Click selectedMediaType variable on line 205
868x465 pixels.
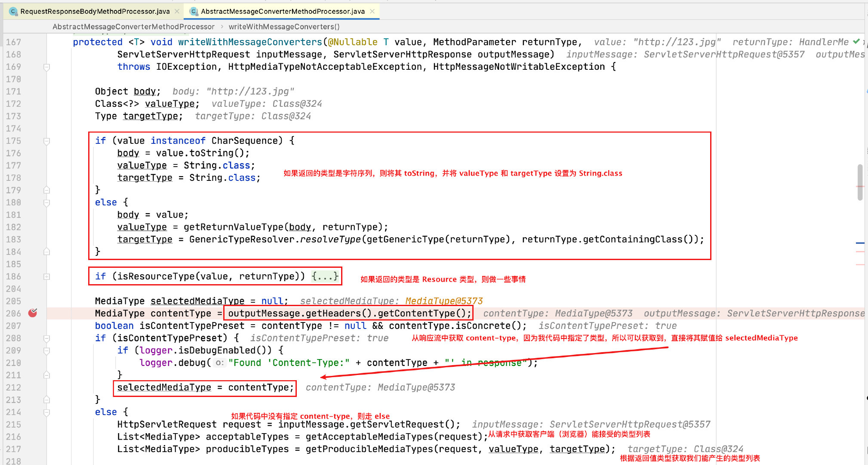pos(197,301)
